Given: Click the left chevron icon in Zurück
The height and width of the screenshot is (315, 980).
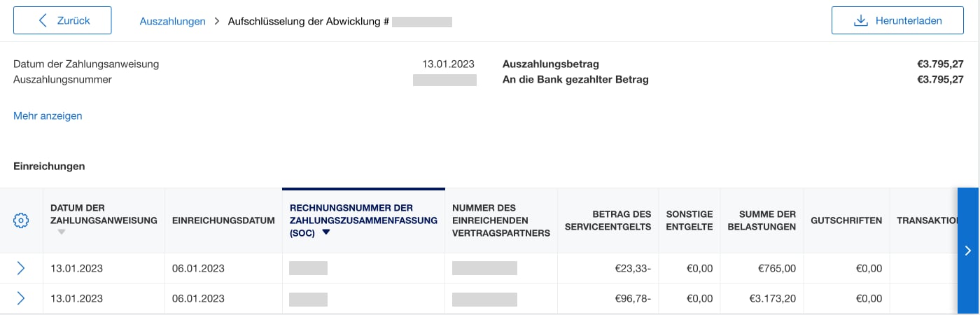Looking at the screenshot, I should pos(43,20).
